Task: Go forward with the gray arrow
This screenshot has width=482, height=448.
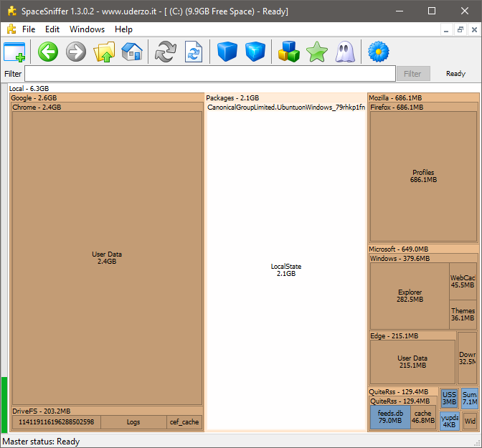Action: (x=76, y=52)
